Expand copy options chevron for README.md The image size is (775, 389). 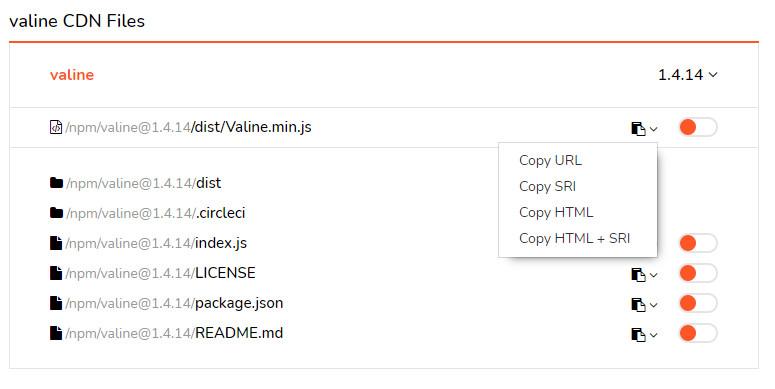(653, 335)
